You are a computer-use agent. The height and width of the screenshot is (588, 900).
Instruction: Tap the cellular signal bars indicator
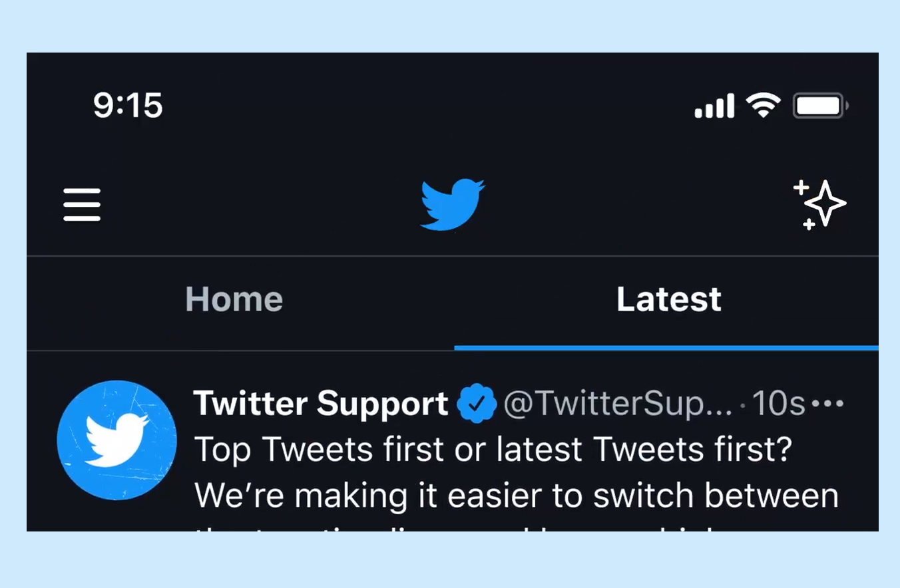pos(714,106)
